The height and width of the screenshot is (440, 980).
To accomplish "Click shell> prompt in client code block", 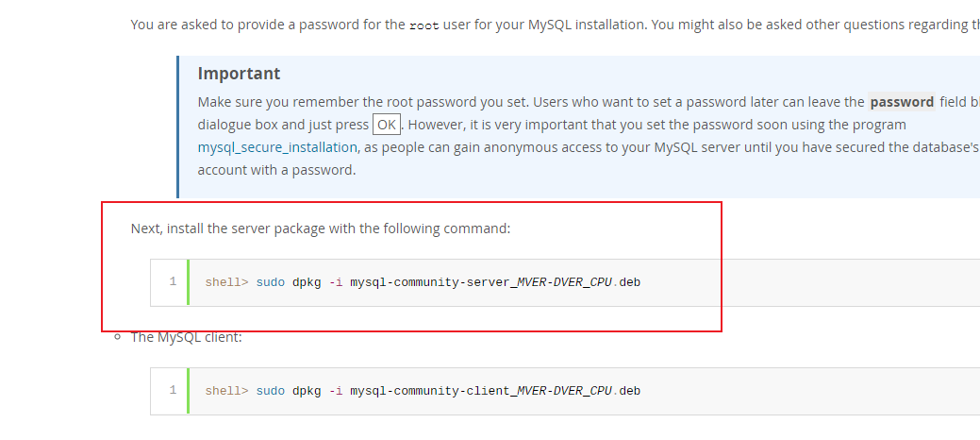I will click(226, 391).
